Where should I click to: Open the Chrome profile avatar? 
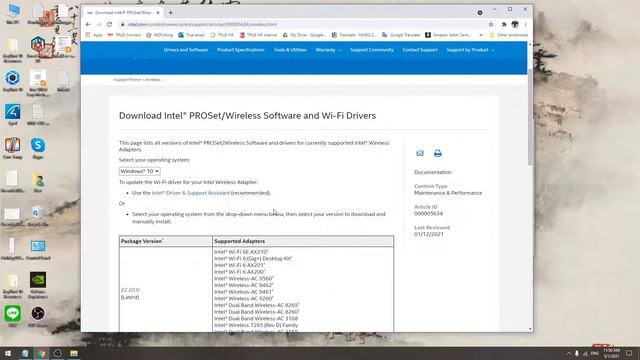(515, 24)
